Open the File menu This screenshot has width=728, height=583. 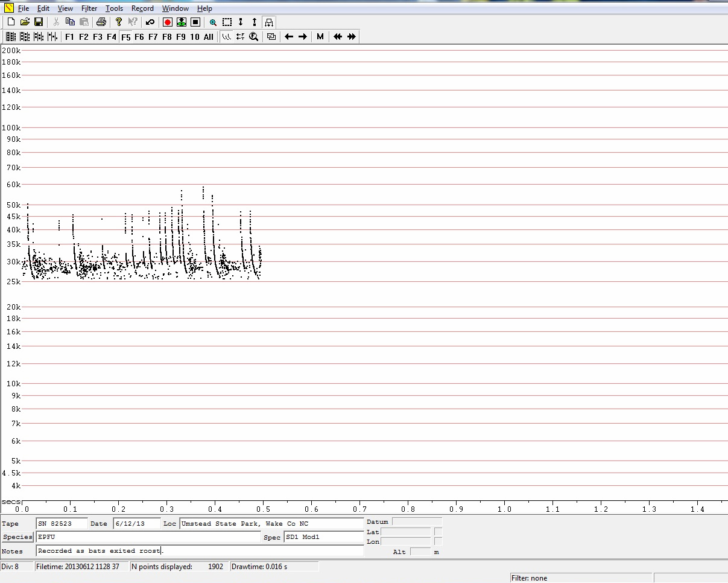[24, 8]
